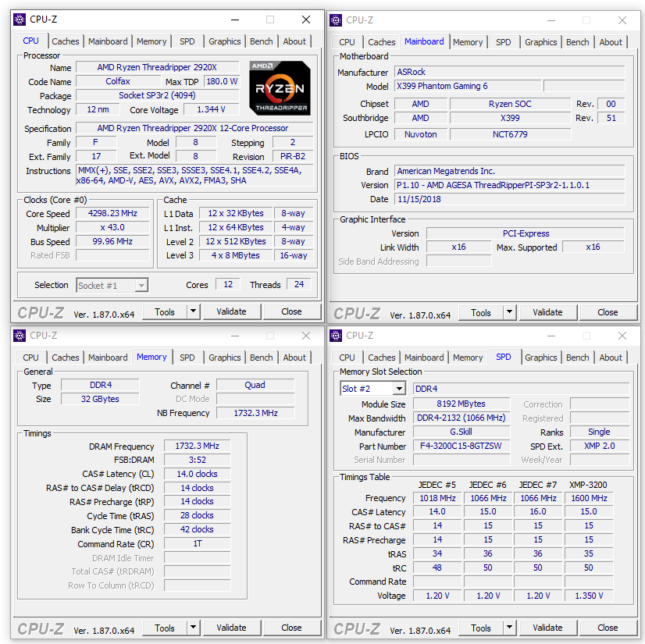
Task: Click the Bus Speed value "99.96 MHz"
Action: [x=112, y=241]
